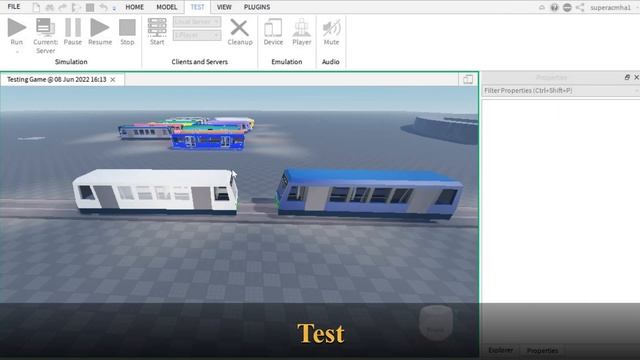Switch view with Current: Server button
Screen dimensions: 640x360
click(45, 36)
